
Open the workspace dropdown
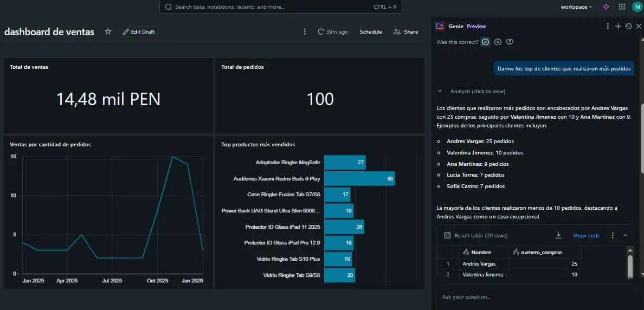[577, 7]
